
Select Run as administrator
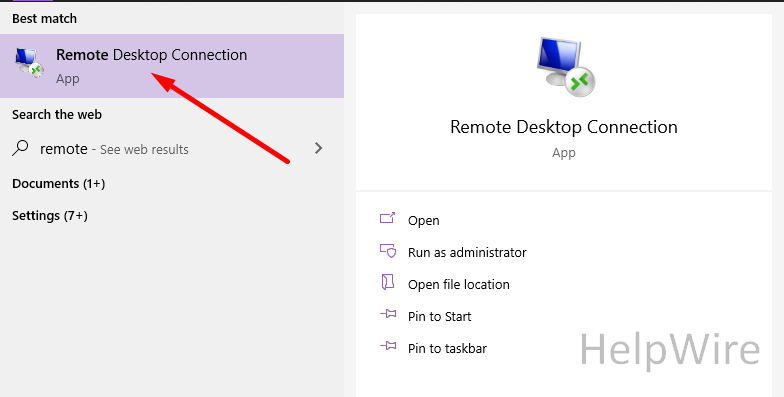467,252
